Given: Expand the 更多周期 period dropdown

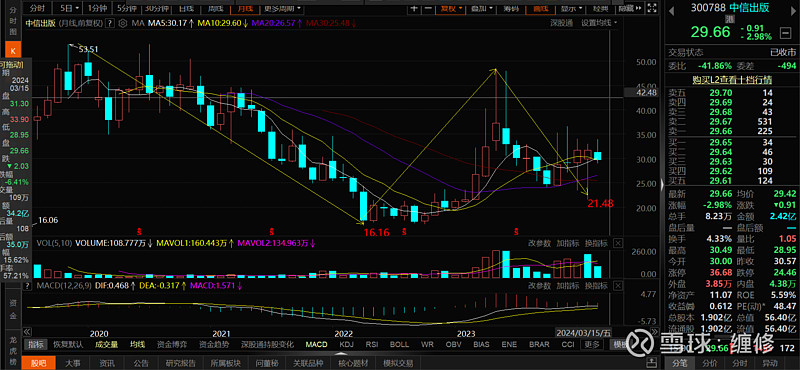Looking at the screenshot, I should click(x=283, y=8).
